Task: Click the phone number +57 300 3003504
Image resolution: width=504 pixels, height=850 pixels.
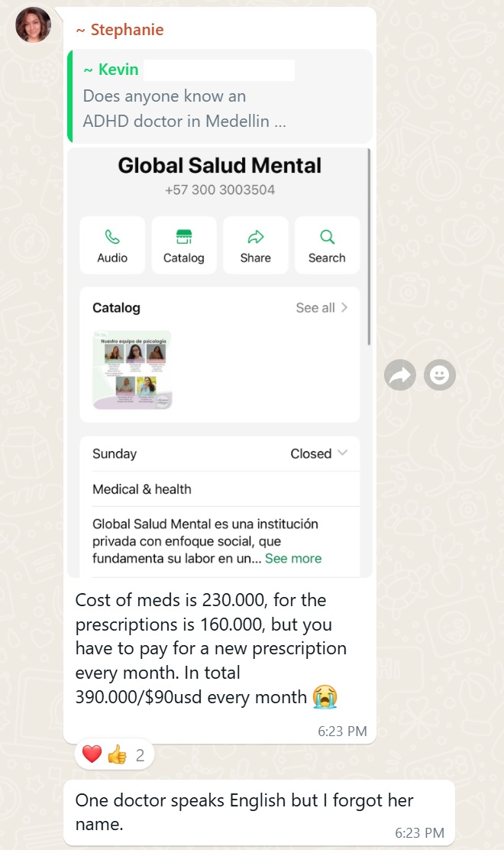Action: [220, 190]
